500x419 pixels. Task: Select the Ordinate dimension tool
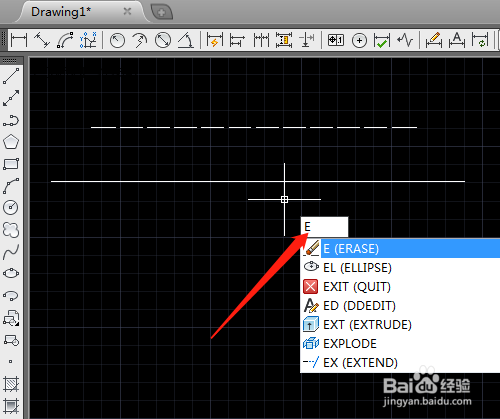88,40
